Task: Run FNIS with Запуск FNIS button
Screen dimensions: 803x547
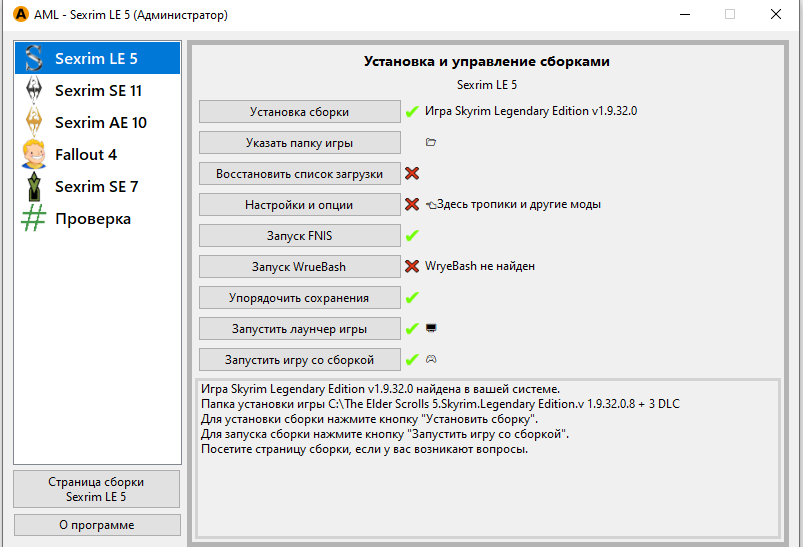Action: click(x=299, y=235)
